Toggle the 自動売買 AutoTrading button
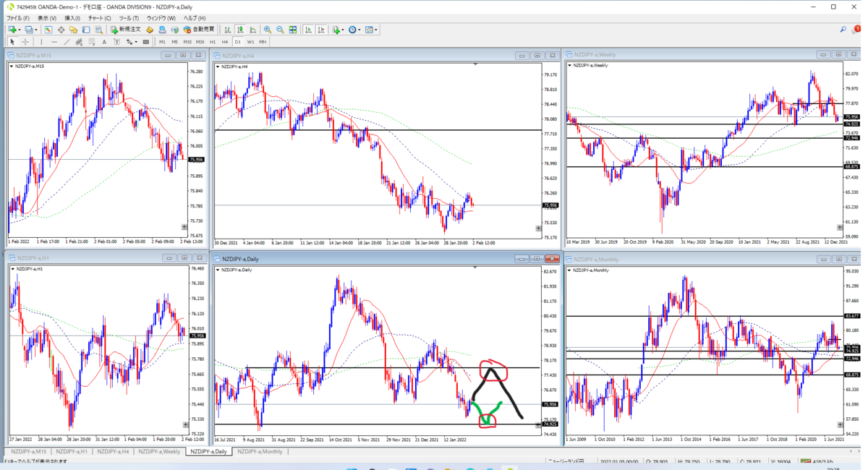868x470 pixels. tap(199, 30)
